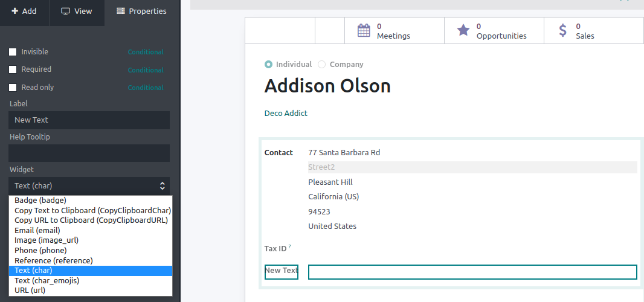The image size is (644, 302).
Task: Open the Conditional link beside Invisible
Action: pos(146,52)
